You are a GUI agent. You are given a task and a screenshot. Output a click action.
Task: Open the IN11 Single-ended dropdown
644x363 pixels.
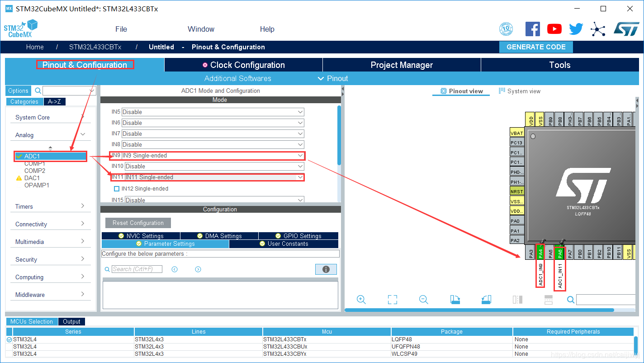214,177
